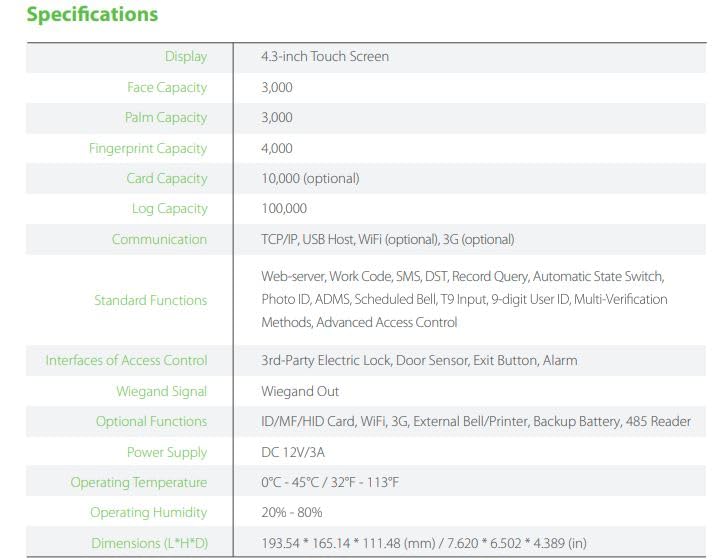The height and width of the screenshot is (560, 726).
Task: Select the Log Capacity value 100,000
Action: [284, 208]
